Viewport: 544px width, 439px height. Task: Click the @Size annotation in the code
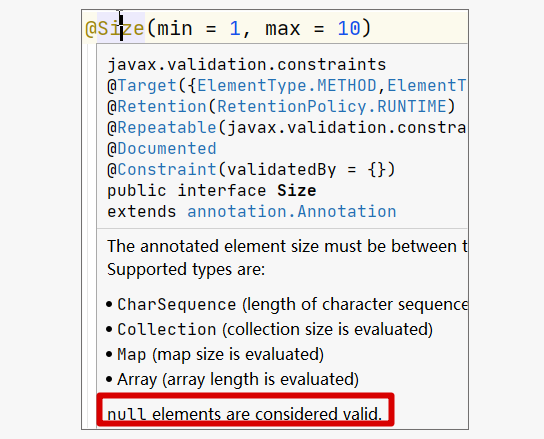click(115, 28)
